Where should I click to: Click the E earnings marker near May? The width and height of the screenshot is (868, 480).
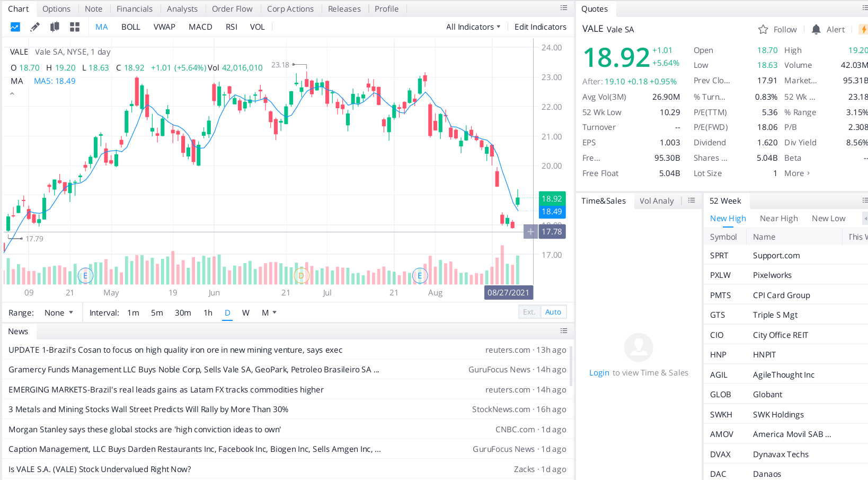tap(85, 276)
